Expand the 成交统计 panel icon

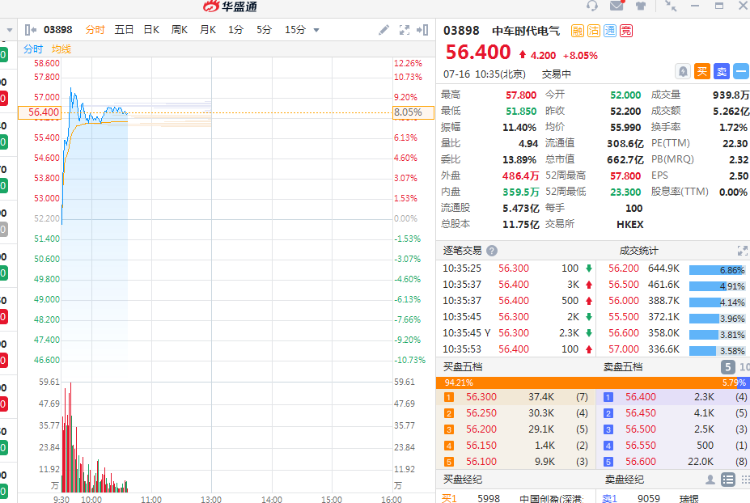click(742, 251)
